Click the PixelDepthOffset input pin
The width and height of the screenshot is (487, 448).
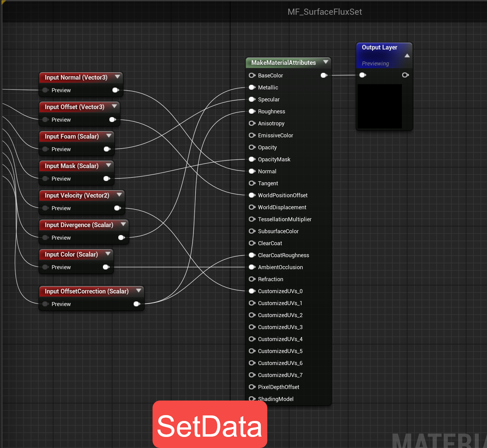point(252,387)
